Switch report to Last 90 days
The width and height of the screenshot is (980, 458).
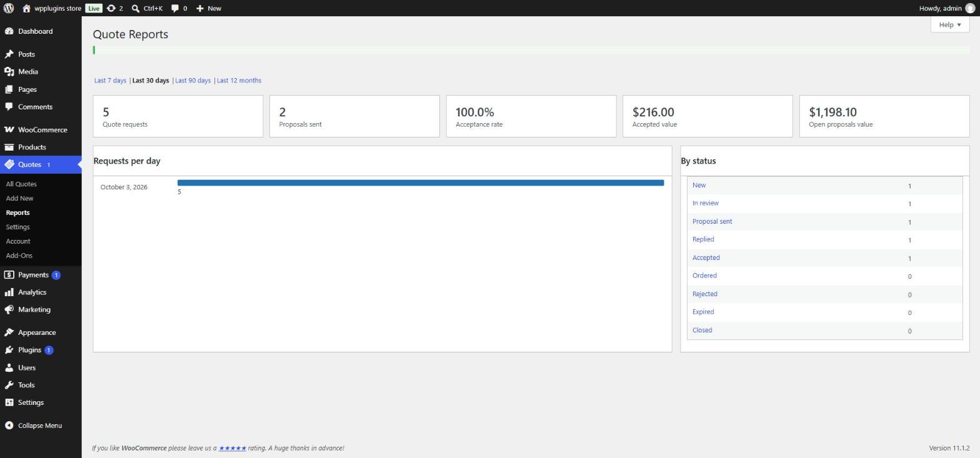coord(192,81)
